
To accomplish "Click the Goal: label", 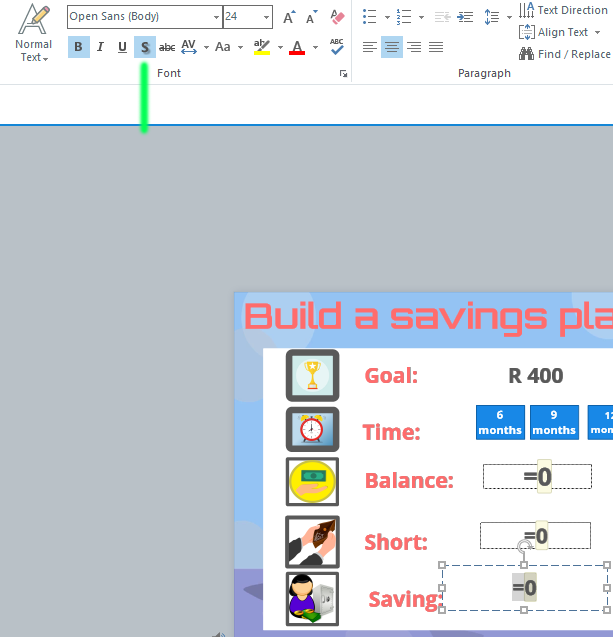I will tap(391, 376).
